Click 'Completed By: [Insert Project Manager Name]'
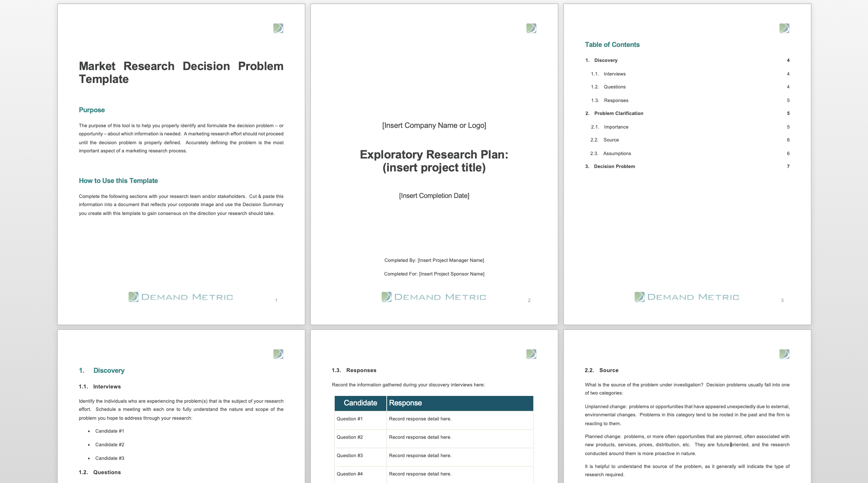This screenshot has height=483, width=868. coord(434,260)
